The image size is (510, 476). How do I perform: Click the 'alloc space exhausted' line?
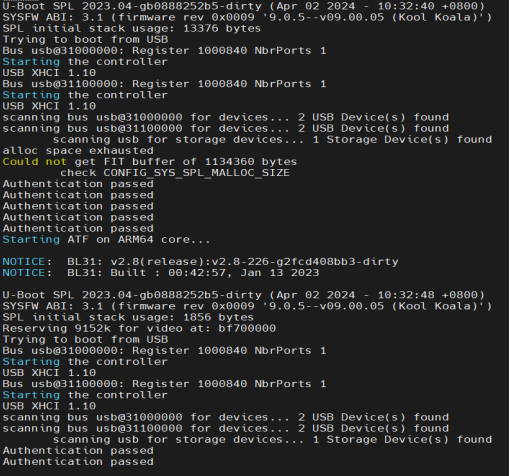click(x=78, y=151)
